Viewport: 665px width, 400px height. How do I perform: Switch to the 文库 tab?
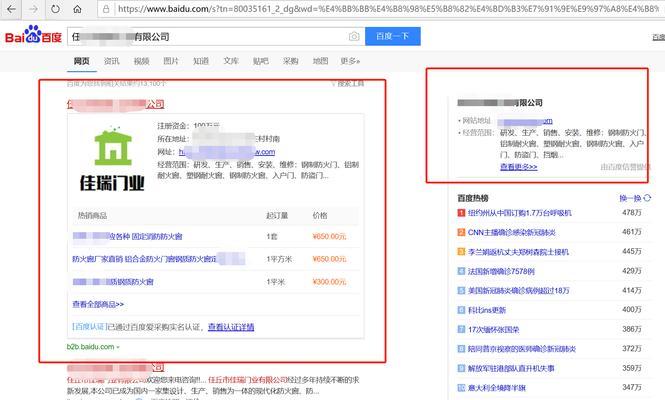coord(231,61)
